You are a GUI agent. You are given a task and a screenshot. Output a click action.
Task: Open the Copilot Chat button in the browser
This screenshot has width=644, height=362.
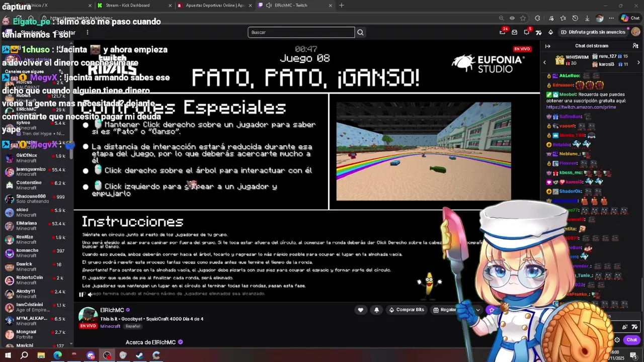(630, 18)
